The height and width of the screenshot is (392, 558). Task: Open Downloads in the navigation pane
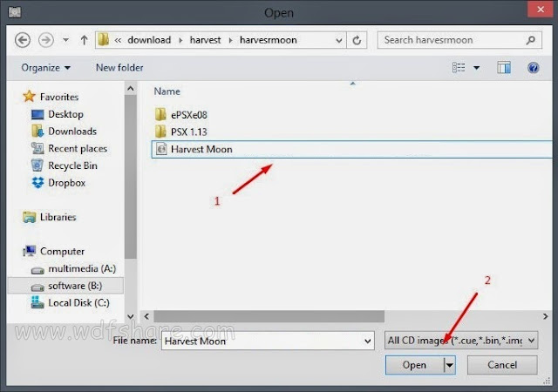(x=72, y=132)
